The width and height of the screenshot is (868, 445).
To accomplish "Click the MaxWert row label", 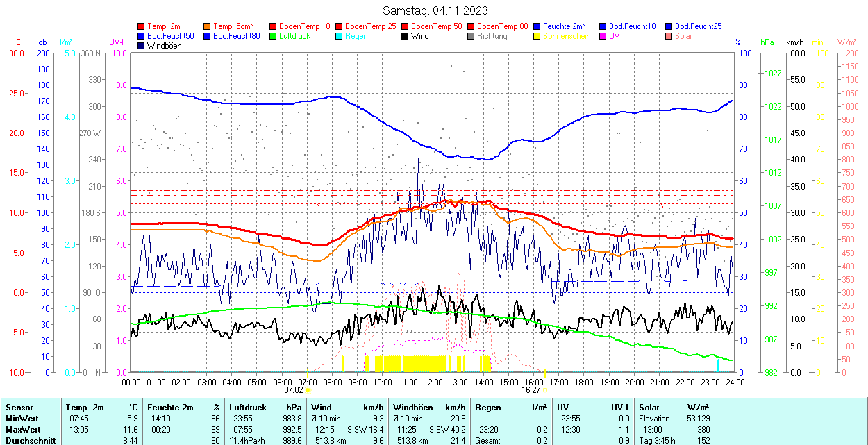I will [x=24, y=429].
